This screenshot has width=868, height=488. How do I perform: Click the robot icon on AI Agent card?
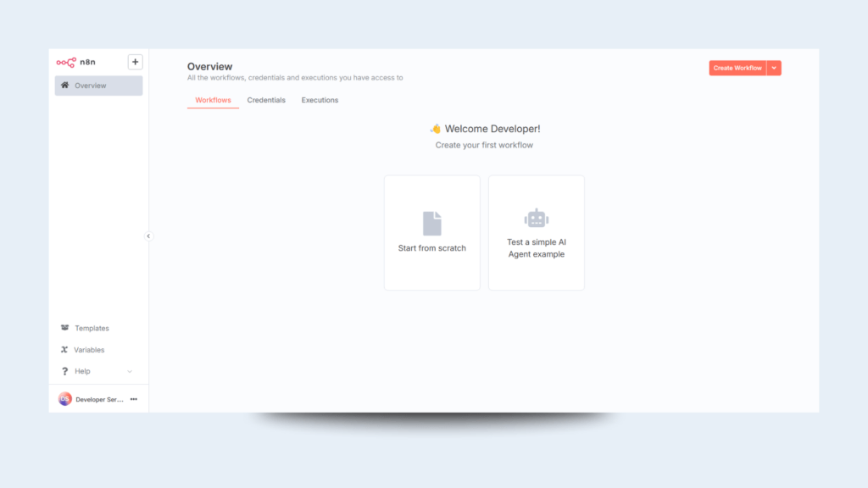coord(536,219)
